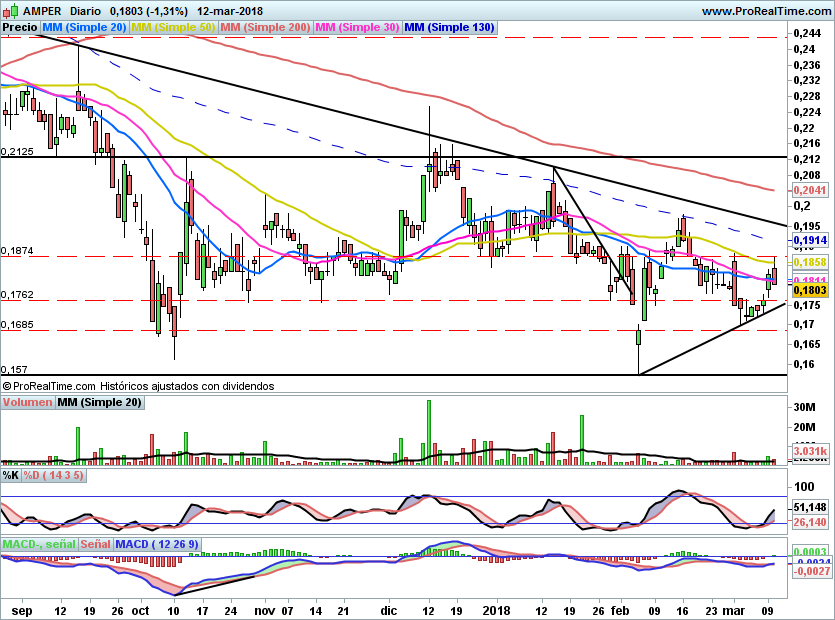Click the 0,1858 MM50 value tag

pos(809,262)
